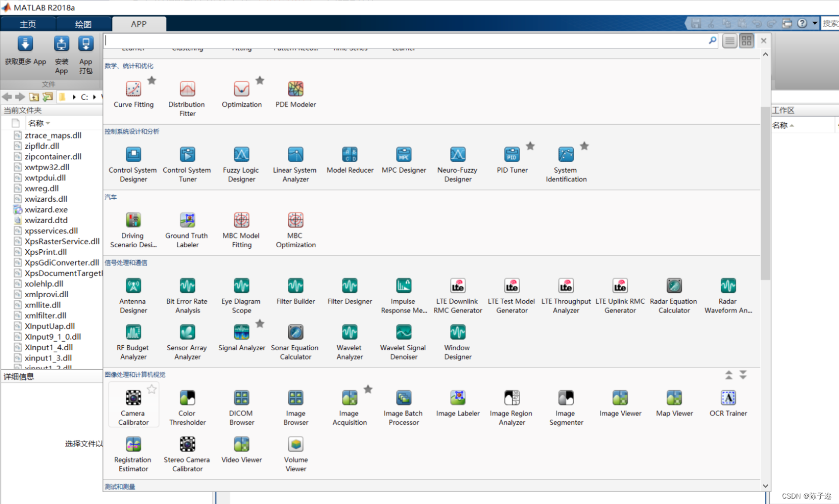Switch app gallery to list view

click(730, 41)
